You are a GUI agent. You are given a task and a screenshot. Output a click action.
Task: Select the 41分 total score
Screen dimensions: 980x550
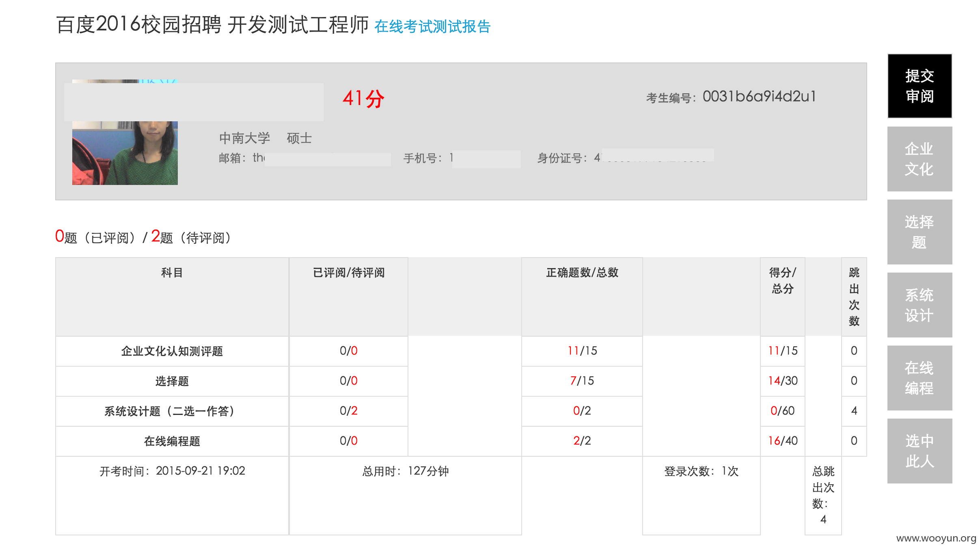tap(363, 99)
